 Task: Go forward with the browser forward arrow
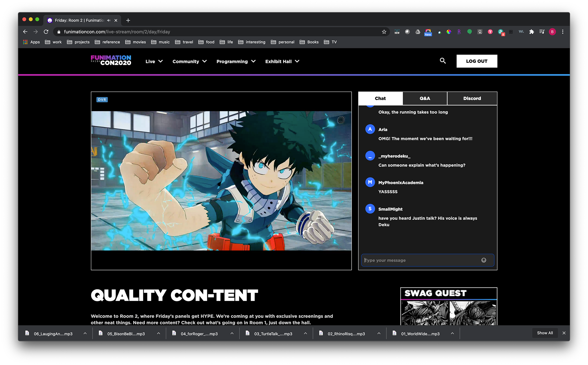click(x=36, y=32)
